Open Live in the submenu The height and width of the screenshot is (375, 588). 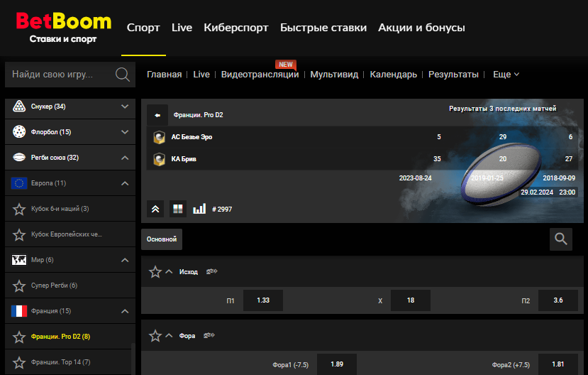201,75
